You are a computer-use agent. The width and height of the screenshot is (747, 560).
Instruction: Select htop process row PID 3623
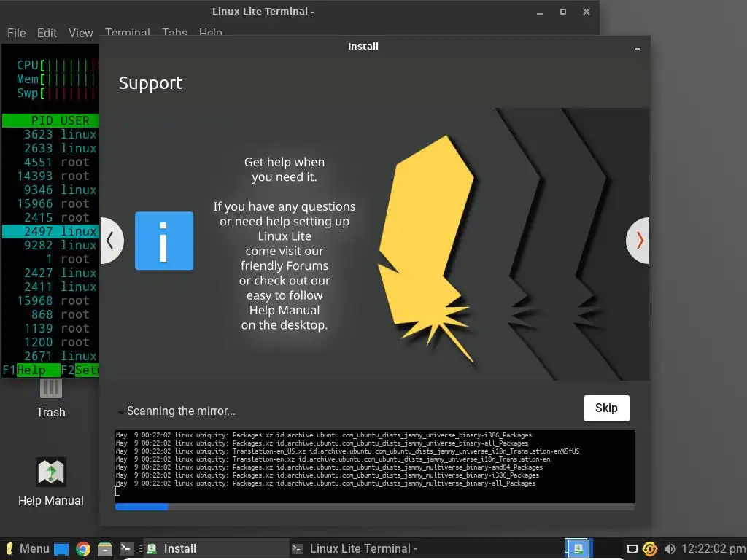click(x=50, y=134)
